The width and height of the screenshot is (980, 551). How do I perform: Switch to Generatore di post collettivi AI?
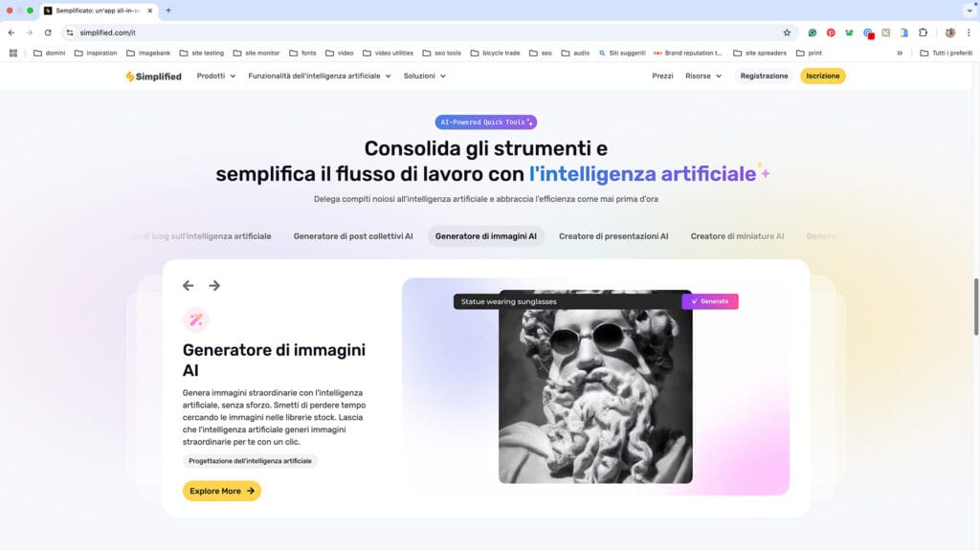(x=353, y=236)
